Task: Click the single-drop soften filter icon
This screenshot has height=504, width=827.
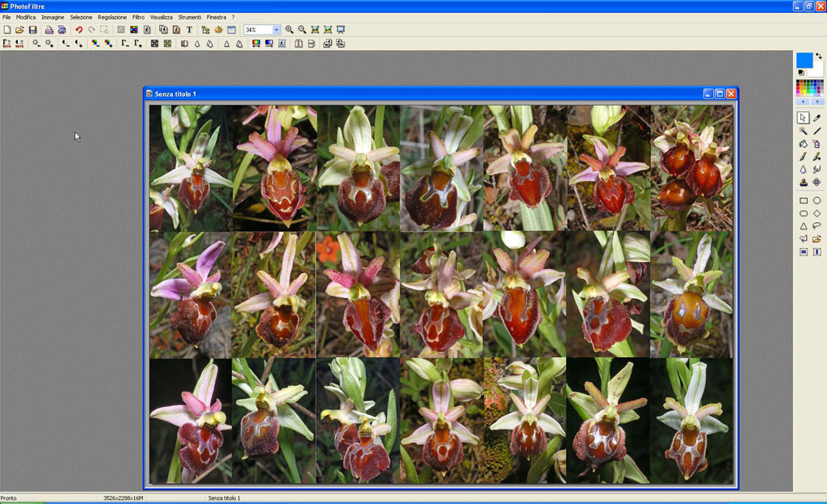Action: [197, 44]
